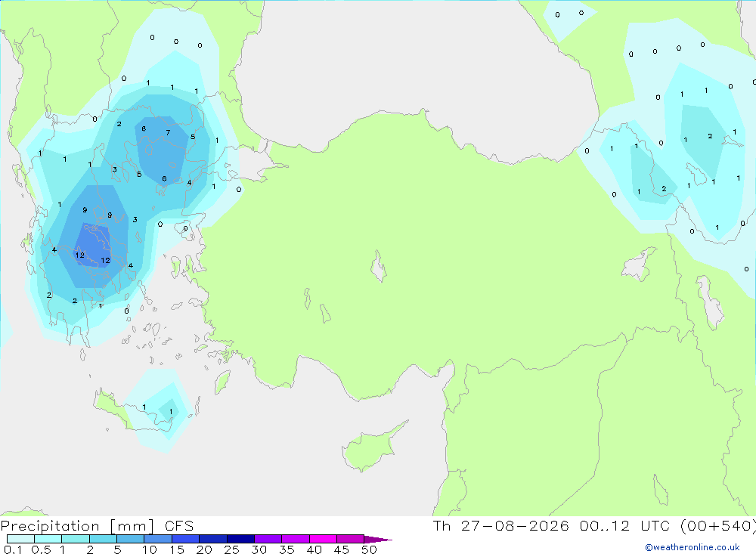The height and width of the screenshot is (554, 756).
Task: Click the 5–10 mm legend color swatch
Action: pyautogui.click(x=130, y=539)
